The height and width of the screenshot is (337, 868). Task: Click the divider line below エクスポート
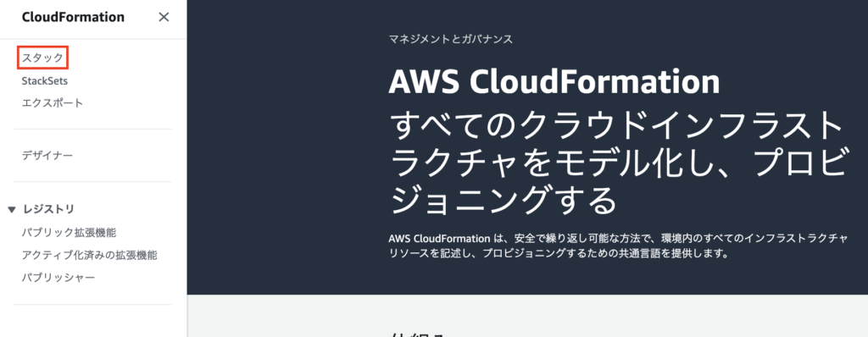coord(93,130)
